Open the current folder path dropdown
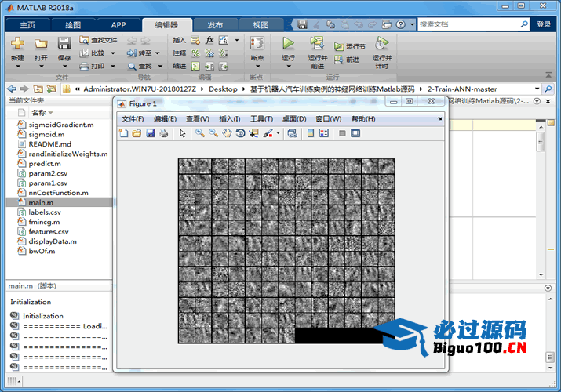The width and height of the screenshot is (561, 392). point(537,89)
